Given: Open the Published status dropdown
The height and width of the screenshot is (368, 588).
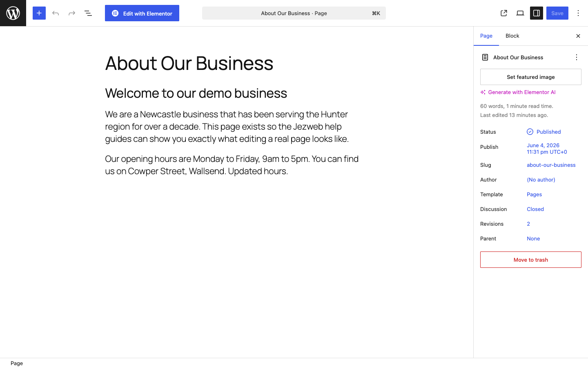Looking at the screenshot, I should [544, 132].
